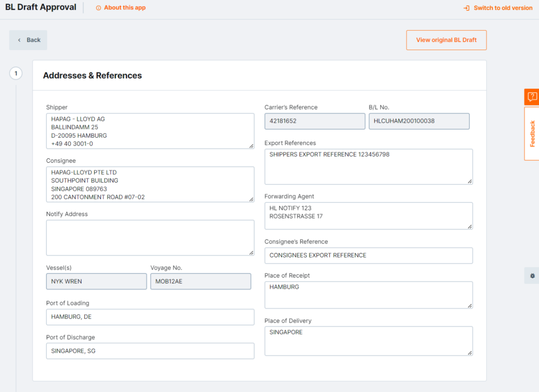This screenshot has width=539, height=392.
Task: Focus the empty Notify Address field
Action: click(150, 238)
